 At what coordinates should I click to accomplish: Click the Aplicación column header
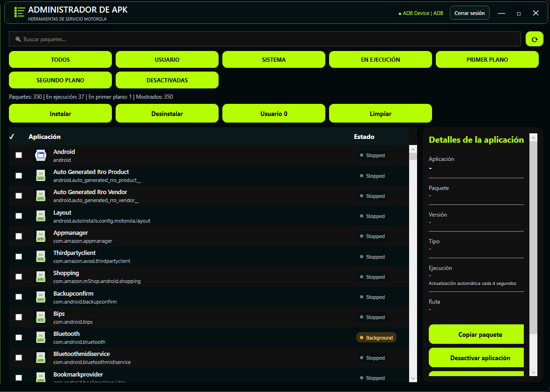[44, 137]
